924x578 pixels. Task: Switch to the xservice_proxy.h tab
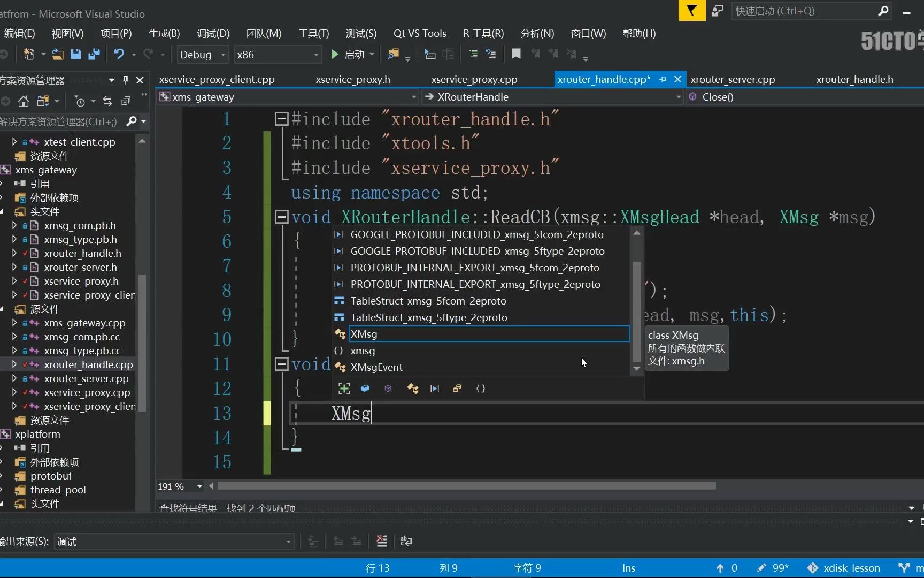(x=353, y=79)
